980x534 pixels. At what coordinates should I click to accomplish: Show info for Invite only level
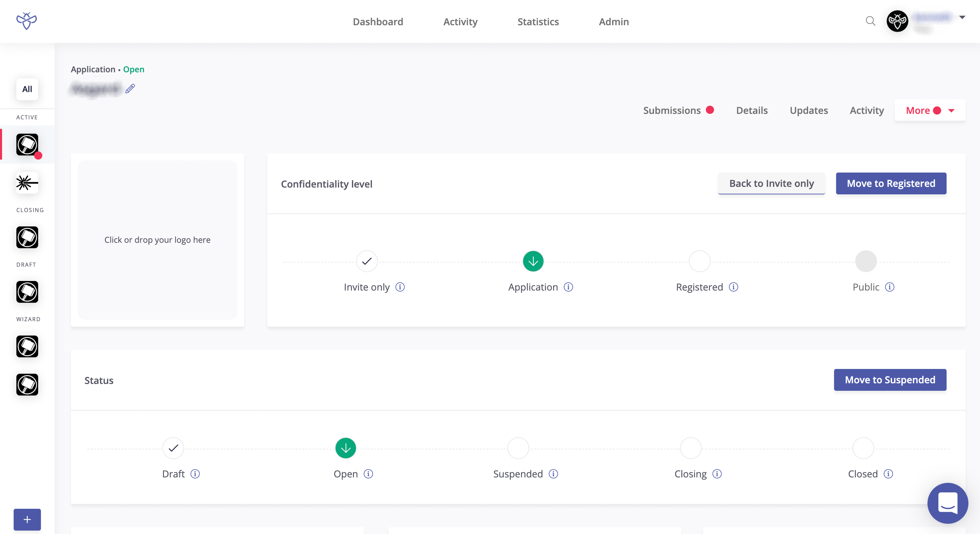tap(400, 287)
